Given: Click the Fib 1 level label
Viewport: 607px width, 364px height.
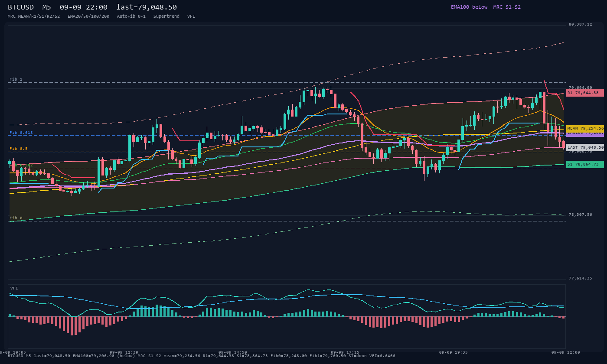Looking at the screenshot, I should pyautogui.click(x=16, y=79).
